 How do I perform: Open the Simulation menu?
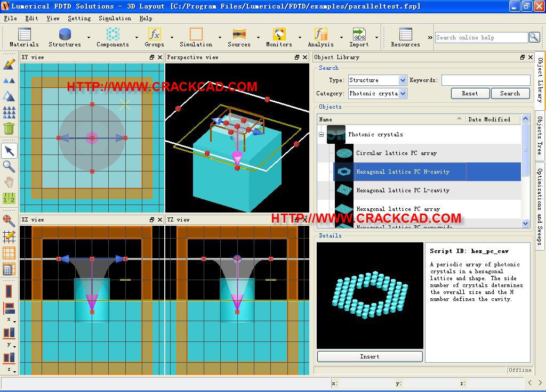tap(115, 18)
